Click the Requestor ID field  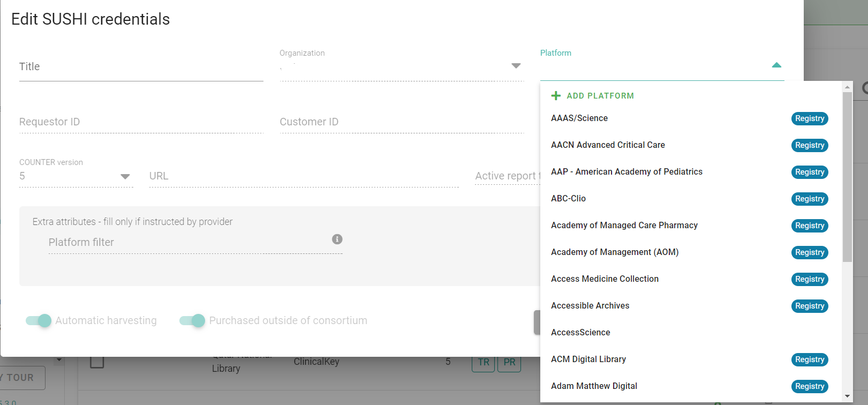(x=141, y=122)
